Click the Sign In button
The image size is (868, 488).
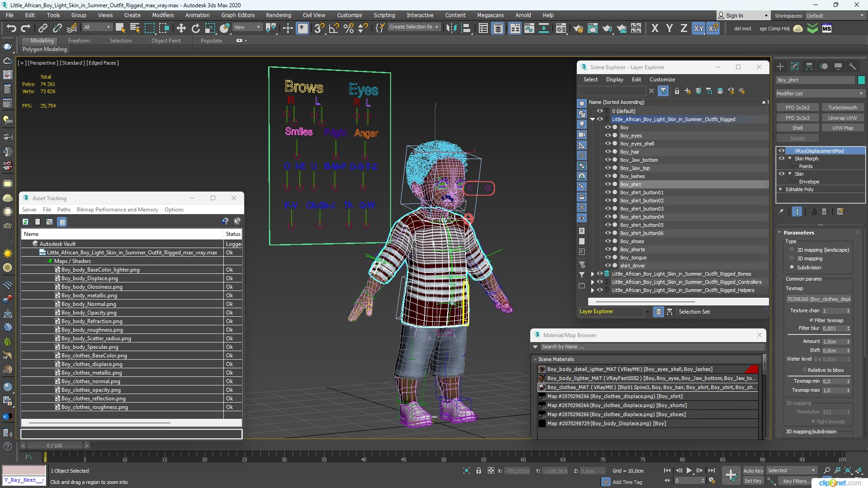click(x=743, y=16)
